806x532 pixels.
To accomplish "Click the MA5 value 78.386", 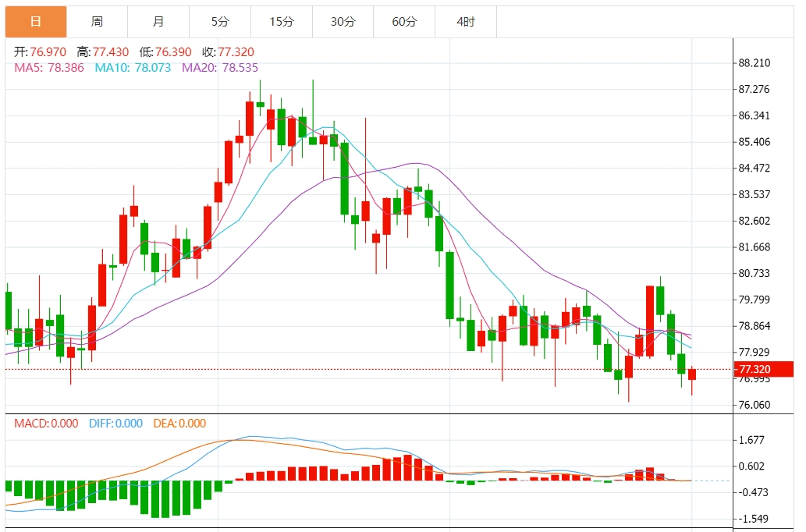I will click(x=66, y=68).
